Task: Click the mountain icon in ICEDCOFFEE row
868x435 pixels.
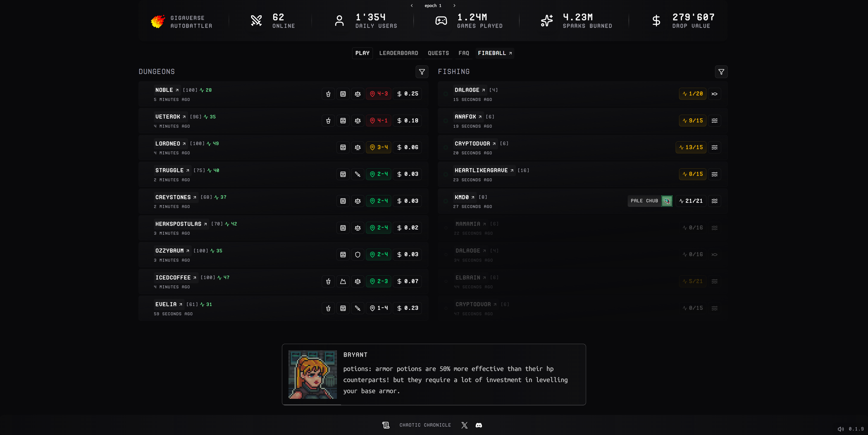Action: 343,281
